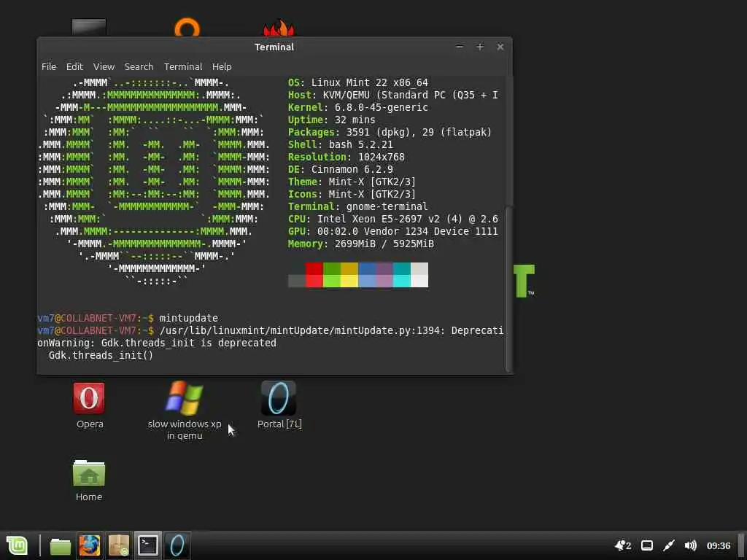This screenshot has height=560, width=747.
Task: Click the 'Gdk.threads_init is deprecated' warning line
Action: [x=189, y=343]
